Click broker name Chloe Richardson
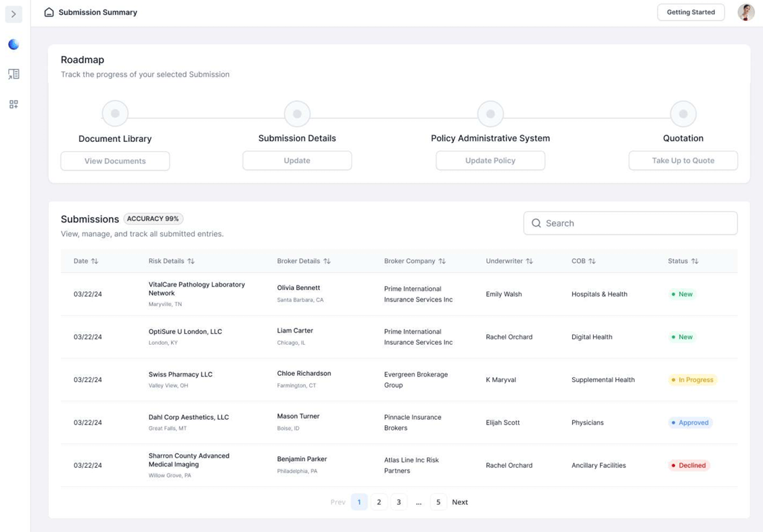The width and height of the screenshot is (763, 532). point(304,373)
